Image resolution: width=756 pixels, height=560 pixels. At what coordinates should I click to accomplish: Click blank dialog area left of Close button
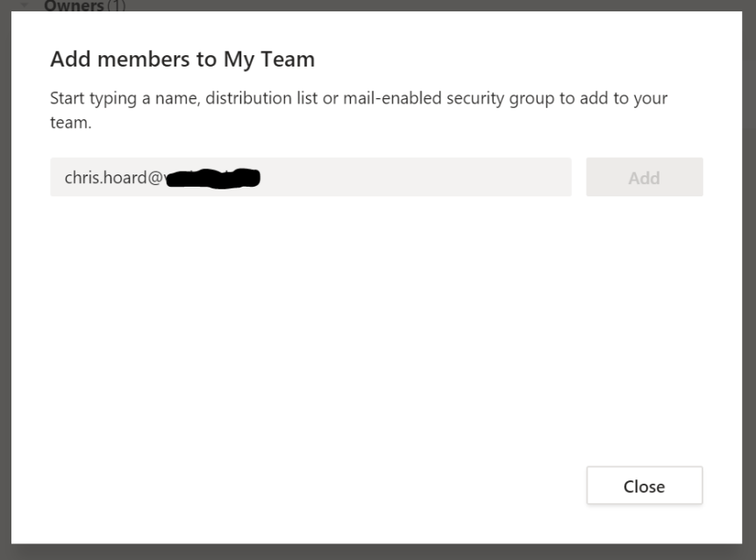(x=351, y=486)
